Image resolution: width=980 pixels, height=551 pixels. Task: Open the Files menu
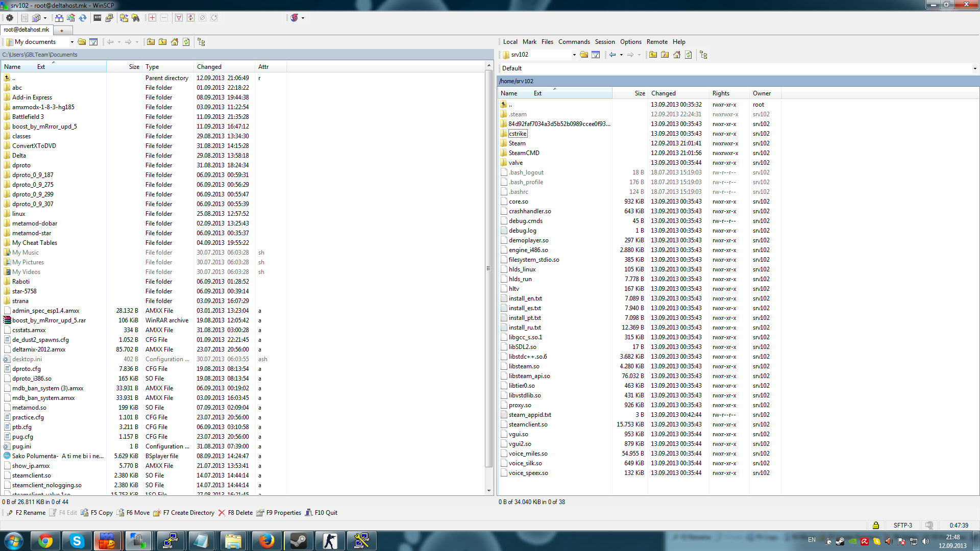click(x=547, y=42)
